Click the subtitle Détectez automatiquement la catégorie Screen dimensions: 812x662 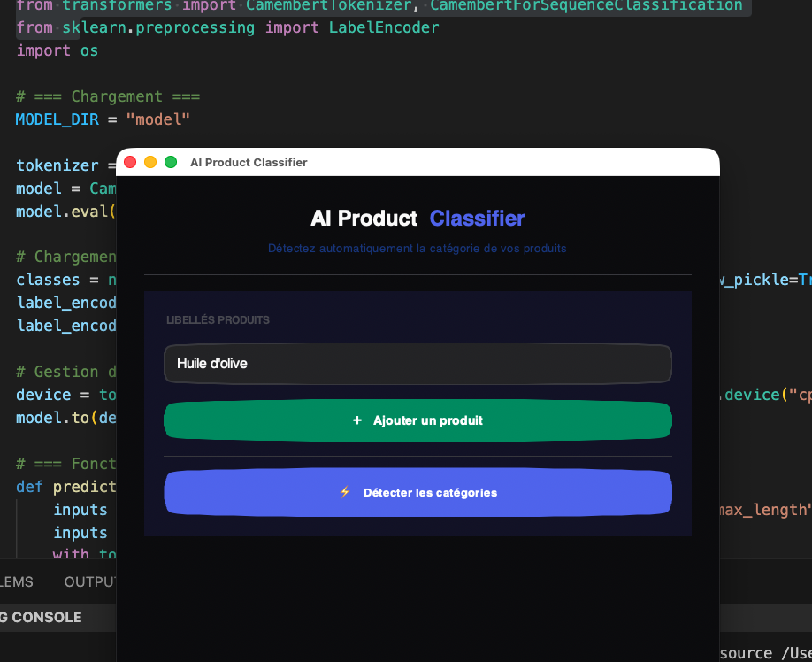coord(417,248)
